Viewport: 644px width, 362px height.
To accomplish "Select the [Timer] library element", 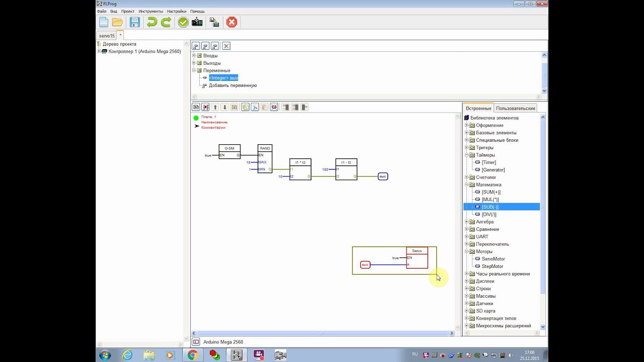I will click(489, 162).
